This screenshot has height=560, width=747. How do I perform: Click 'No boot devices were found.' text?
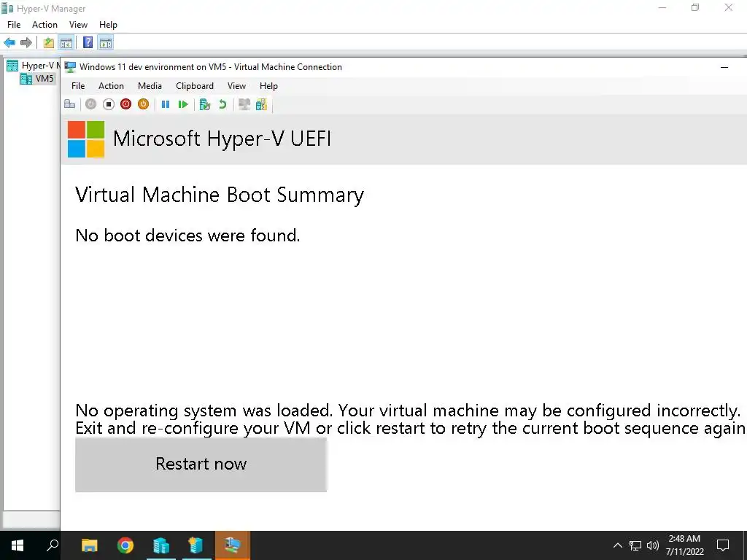tap(187, 236)
